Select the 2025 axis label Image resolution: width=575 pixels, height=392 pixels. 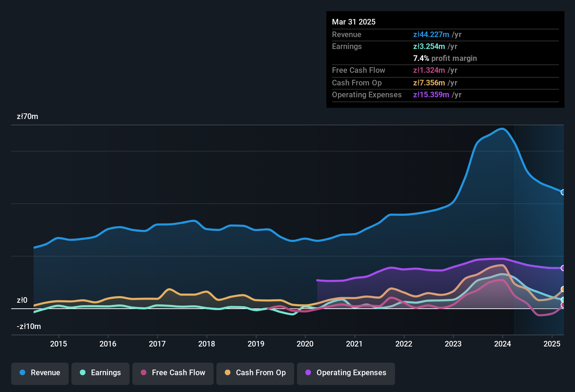pos(552,344)
